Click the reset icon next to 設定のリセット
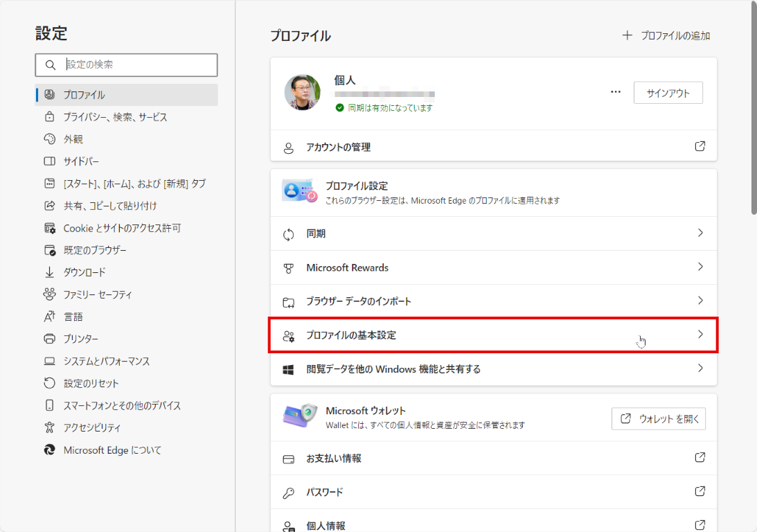757x532 pixels. tap(50, 383)
